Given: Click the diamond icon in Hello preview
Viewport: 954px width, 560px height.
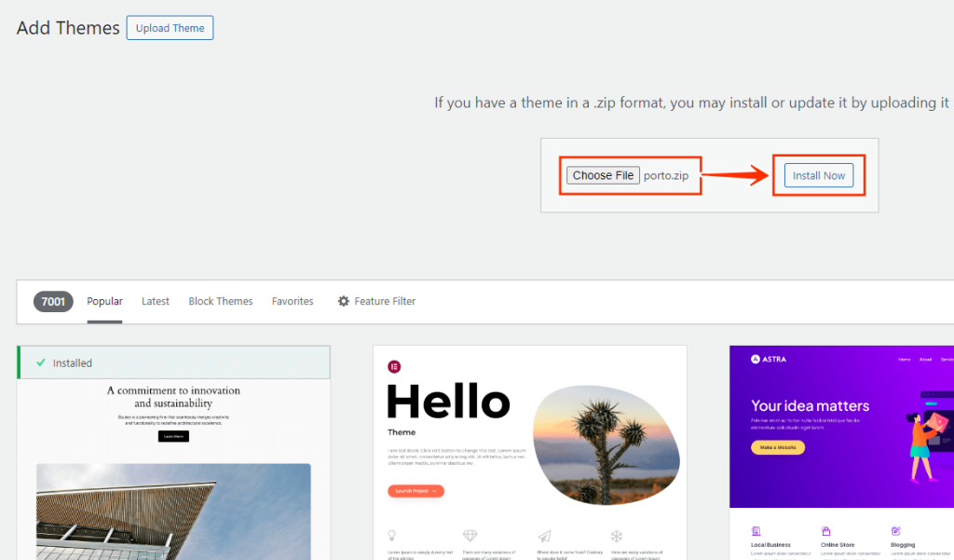Looking at the screenshot, I should click(470, 536).
